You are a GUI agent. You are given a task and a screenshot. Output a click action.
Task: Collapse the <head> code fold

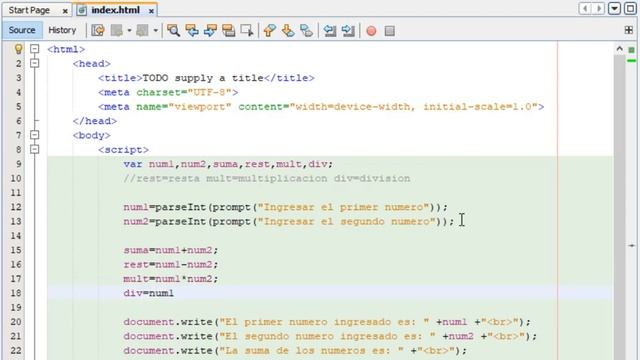coord(35,63)
